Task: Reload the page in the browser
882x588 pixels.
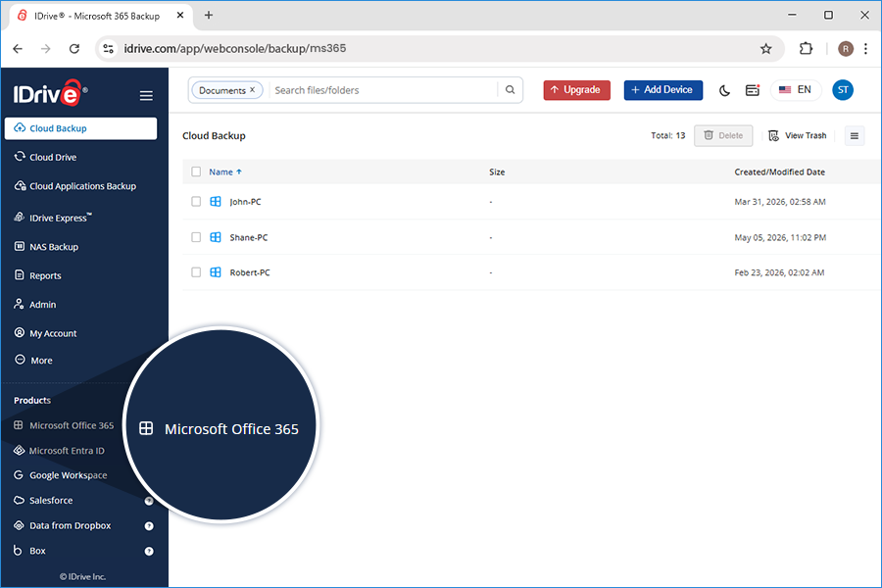Action: click(74, 49)
